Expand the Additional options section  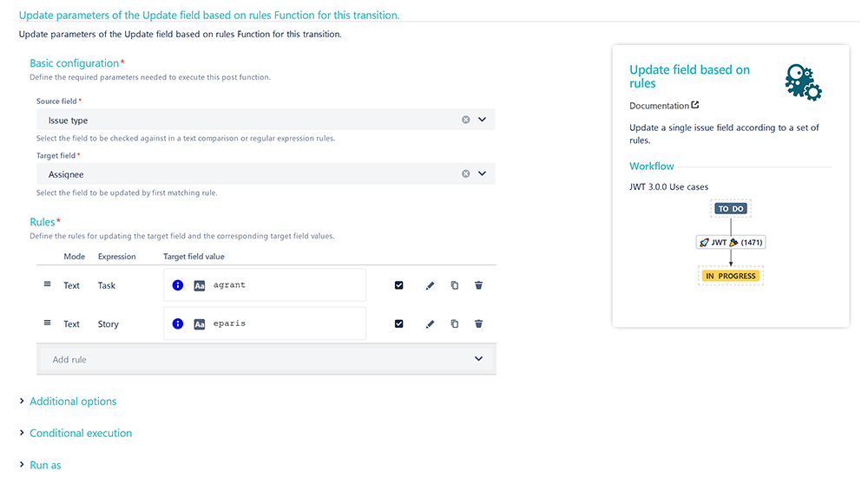73,401
